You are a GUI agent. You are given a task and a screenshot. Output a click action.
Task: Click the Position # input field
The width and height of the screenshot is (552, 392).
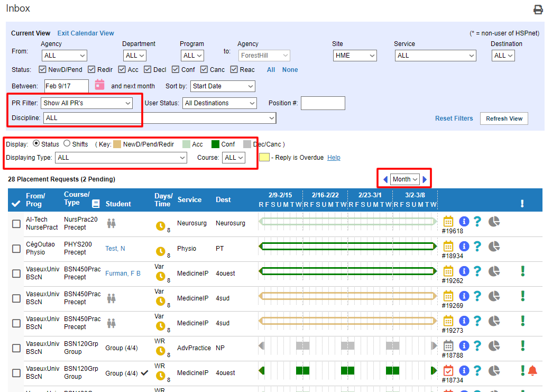[x=323, y=103]
